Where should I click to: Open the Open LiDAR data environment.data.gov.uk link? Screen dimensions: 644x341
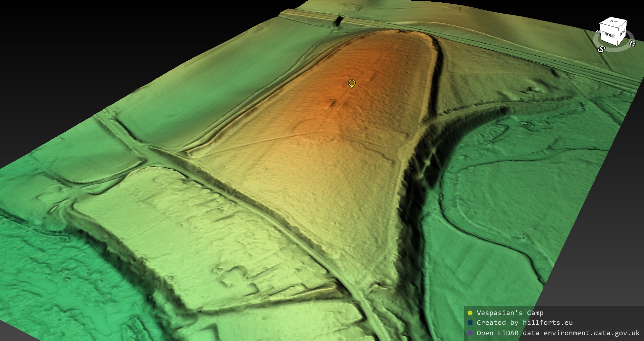click(x=558, y=333)
